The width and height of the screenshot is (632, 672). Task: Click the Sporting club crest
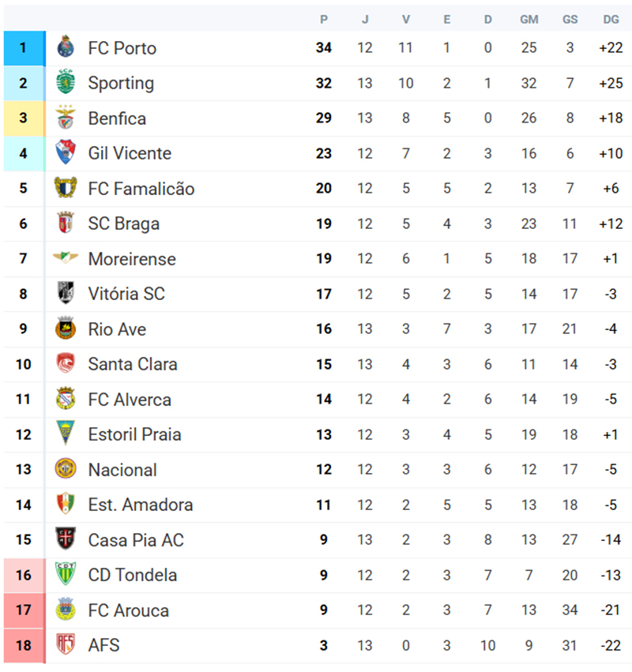[66, 83]
